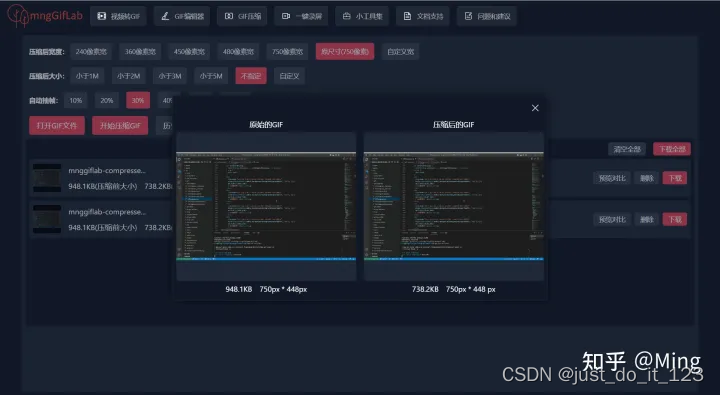Select 240像素宽 compressed width

[x=91, y=52]
